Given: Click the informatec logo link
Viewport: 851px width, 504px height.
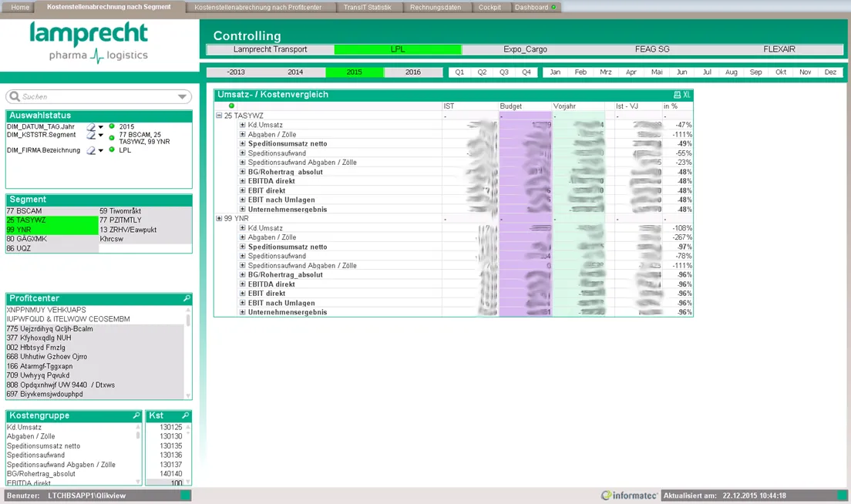Looking at the screenshot, I should tap(629, 496).
